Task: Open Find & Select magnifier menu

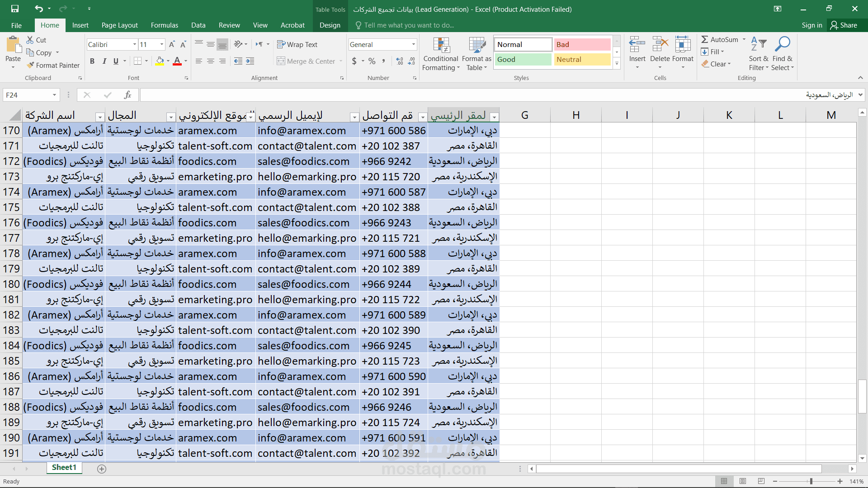Action: click(783, 53)
